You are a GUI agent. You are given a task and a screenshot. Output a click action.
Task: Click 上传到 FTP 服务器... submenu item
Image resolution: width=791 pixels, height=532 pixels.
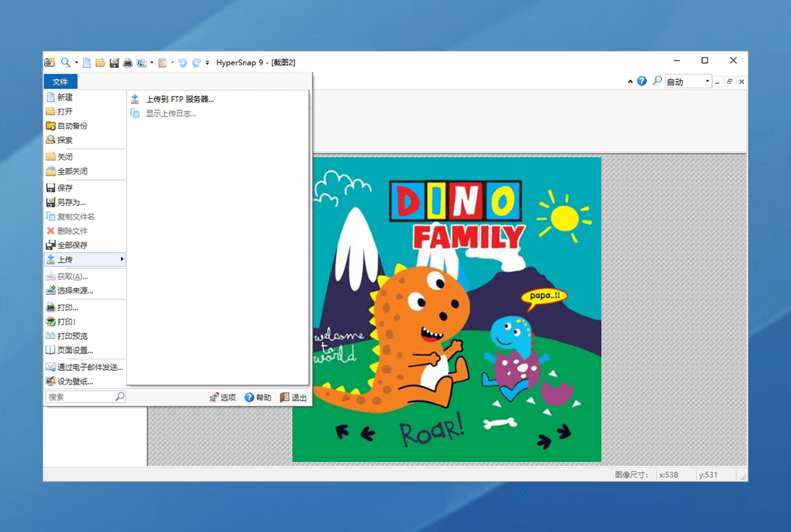pos(179,99)
